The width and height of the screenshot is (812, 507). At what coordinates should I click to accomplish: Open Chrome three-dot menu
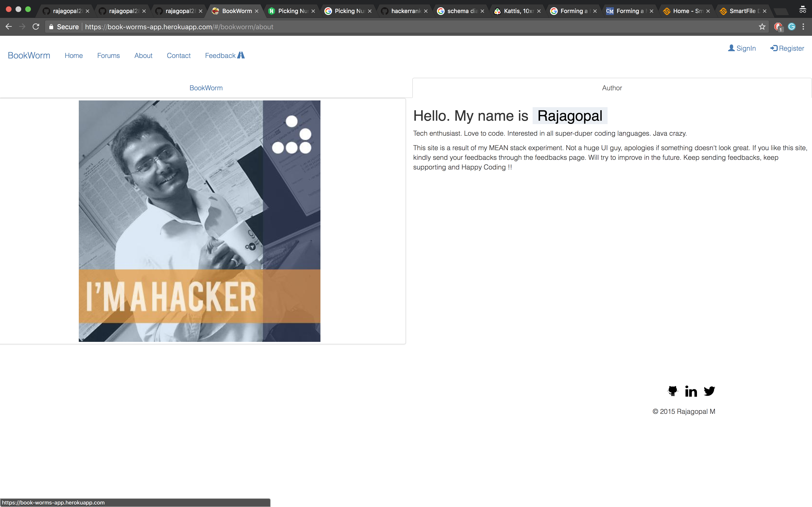point(803,27)
